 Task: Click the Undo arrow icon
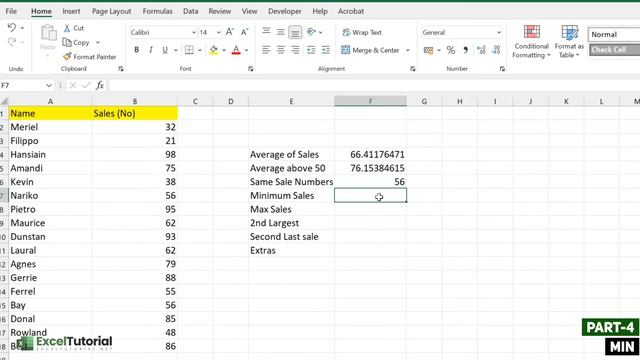pos(12,27)
